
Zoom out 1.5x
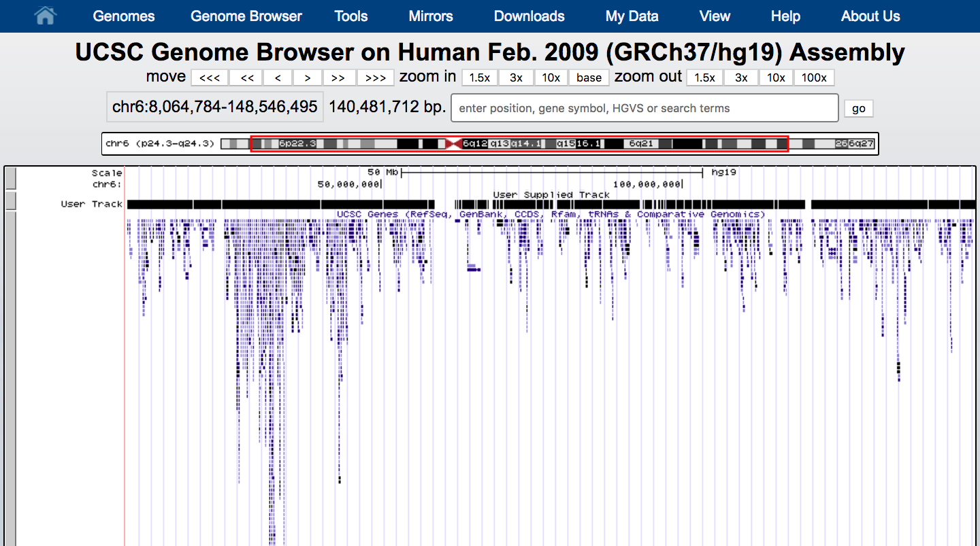tap(704, 78)
